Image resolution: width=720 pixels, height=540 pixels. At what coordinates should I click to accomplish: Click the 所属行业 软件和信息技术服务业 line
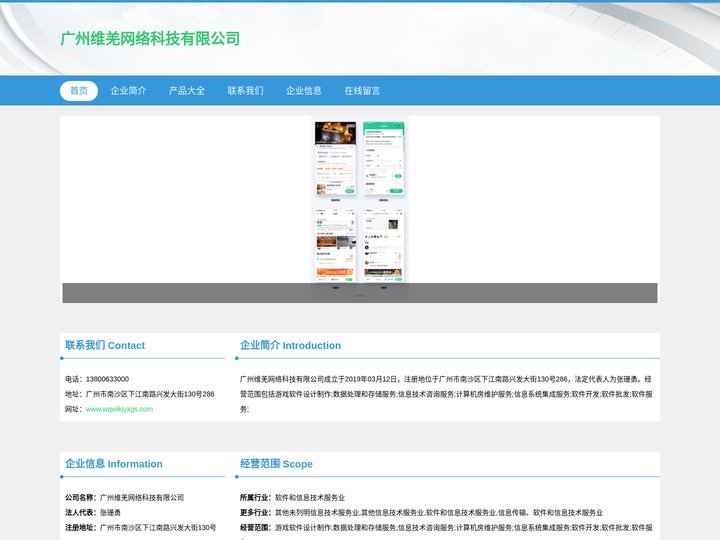click(x=292, y=498)
